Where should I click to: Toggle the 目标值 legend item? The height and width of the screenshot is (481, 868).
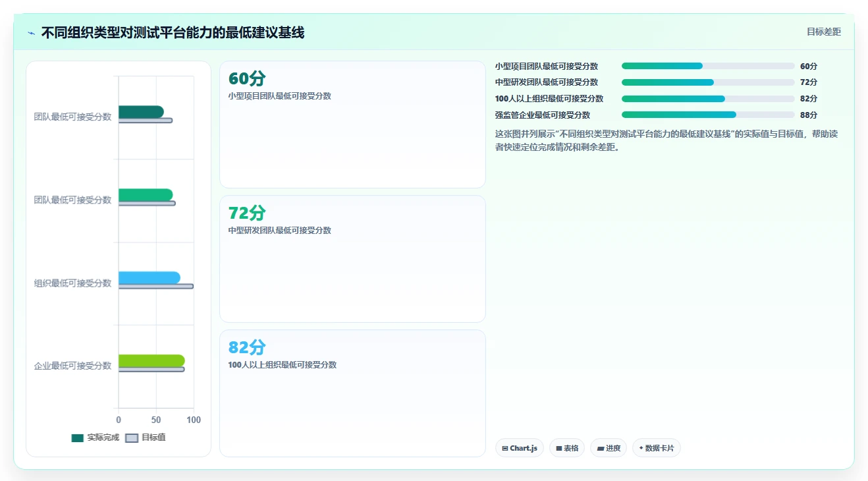pos(146,438)
